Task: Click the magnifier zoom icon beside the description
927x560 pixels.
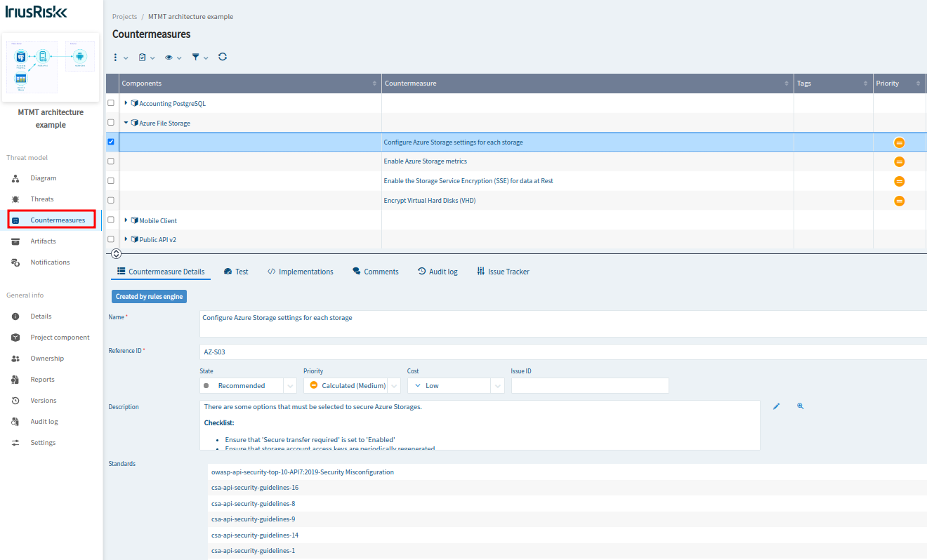Action: tap(800, 406)
